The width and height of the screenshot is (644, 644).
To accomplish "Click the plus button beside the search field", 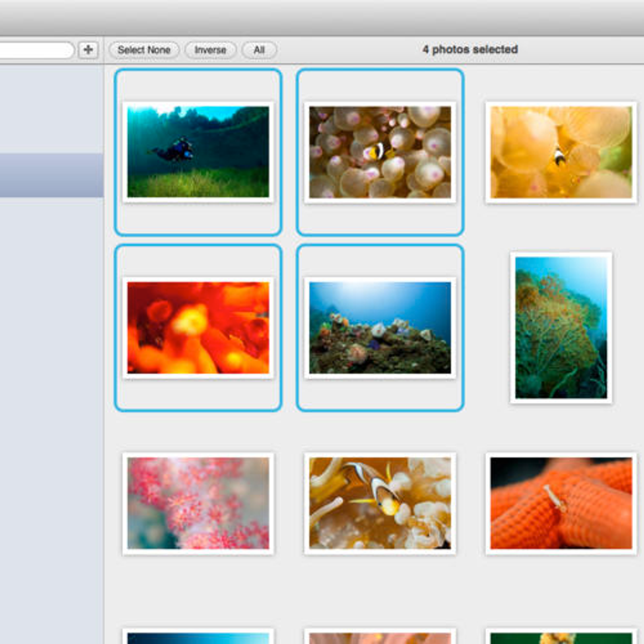I will click(88, 50).
